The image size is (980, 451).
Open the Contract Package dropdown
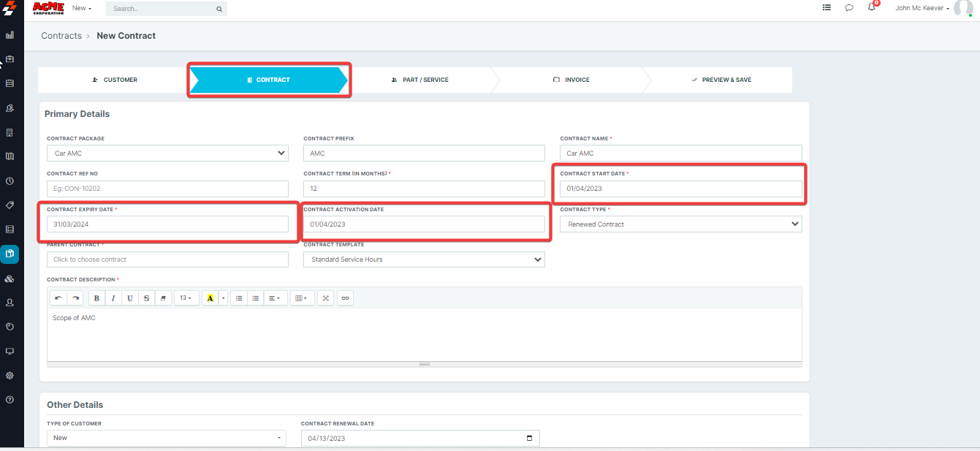pyautogui.click(x=167, y=154)
